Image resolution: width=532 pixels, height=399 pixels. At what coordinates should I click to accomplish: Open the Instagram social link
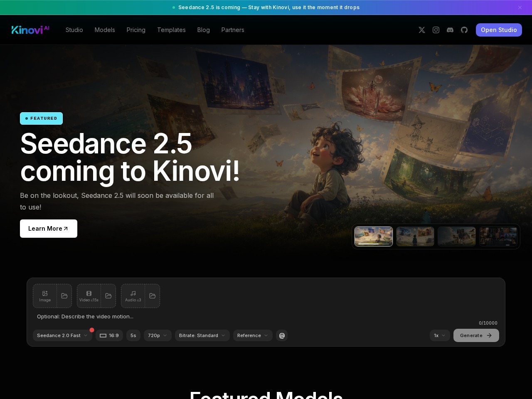click(436, 30)
